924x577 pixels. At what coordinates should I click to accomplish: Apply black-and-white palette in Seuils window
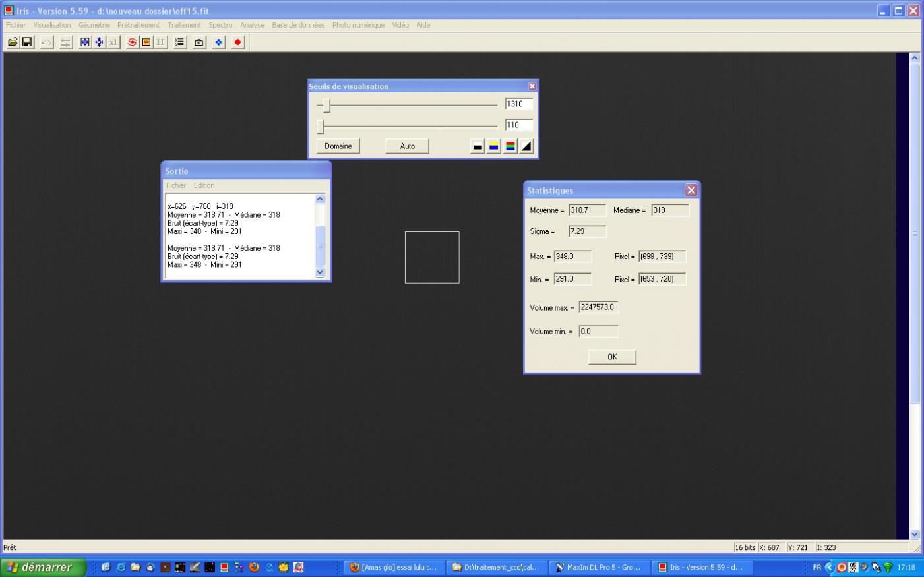pos(477,146)
